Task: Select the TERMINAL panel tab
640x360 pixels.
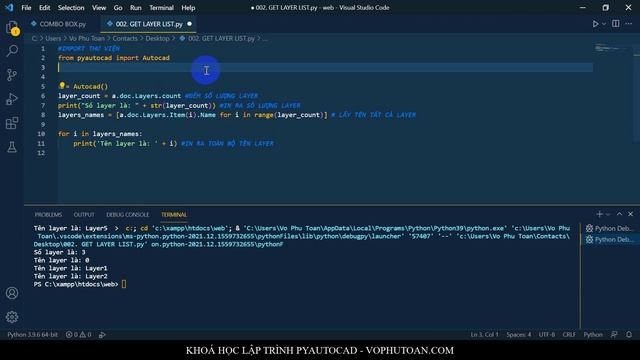Action: tap(174, 215)
